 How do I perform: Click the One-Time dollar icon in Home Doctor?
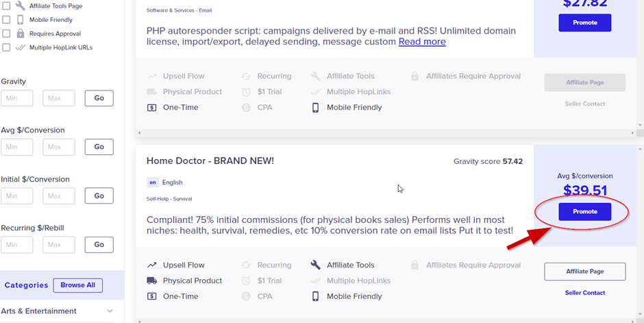(151, 296)
